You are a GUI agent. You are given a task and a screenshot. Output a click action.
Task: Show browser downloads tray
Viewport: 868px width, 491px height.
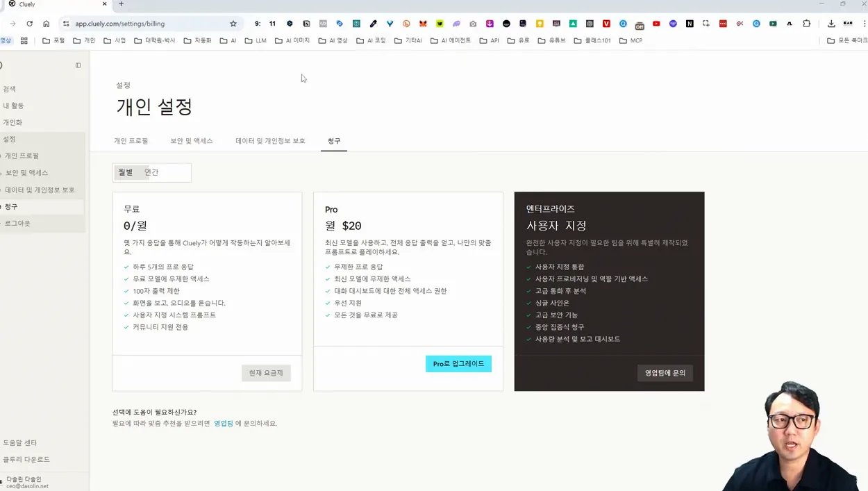(x=831, y=24)
